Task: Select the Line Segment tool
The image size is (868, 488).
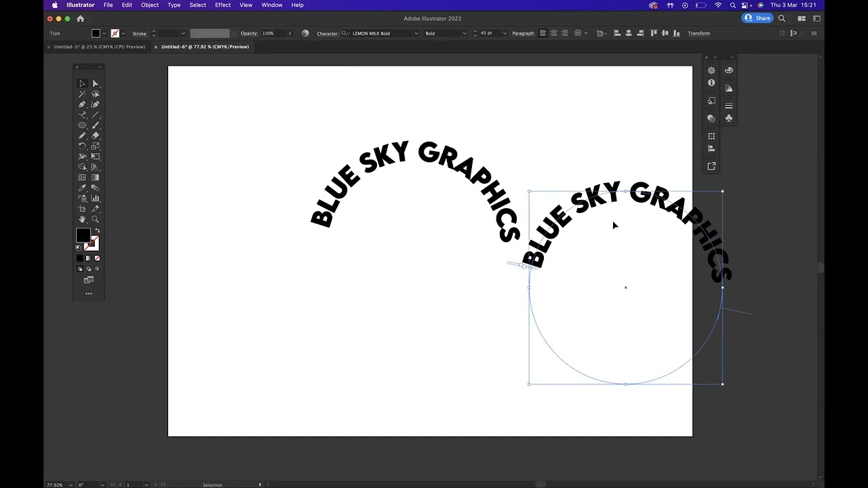Action: (x=95, y=115)
